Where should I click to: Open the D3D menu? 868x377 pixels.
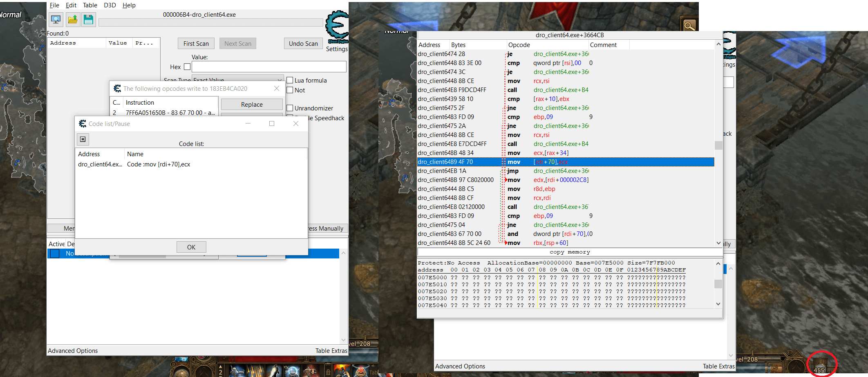[109, 5]
